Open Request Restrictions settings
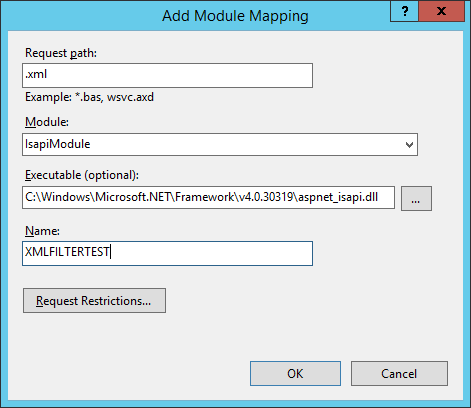 pos(94,301)
